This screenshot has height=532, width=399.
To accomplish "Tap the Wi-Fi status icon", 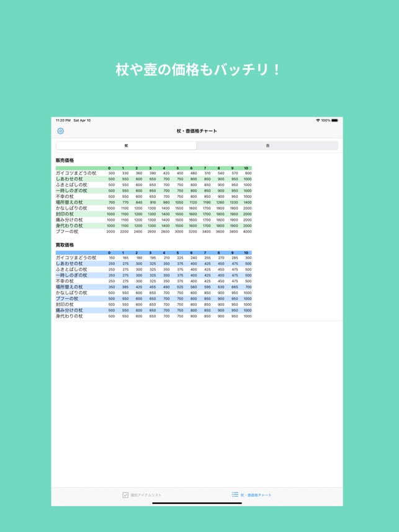I will (x=318, y=120).
